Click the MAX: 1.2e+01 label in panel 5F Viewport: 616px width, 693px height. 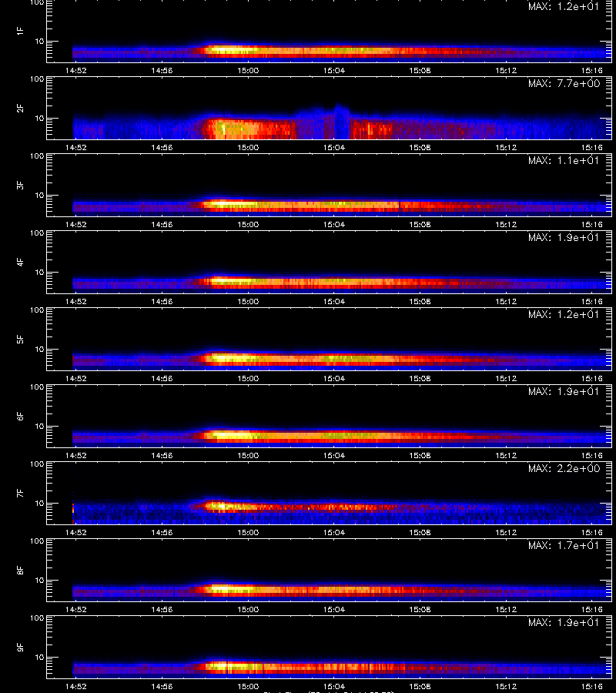point(564,314)
